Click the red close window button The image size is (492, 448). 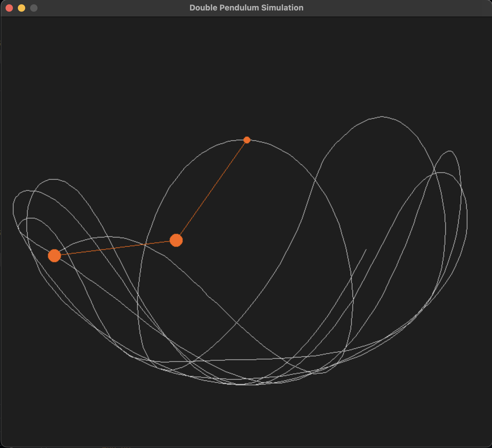click(9, 8)
